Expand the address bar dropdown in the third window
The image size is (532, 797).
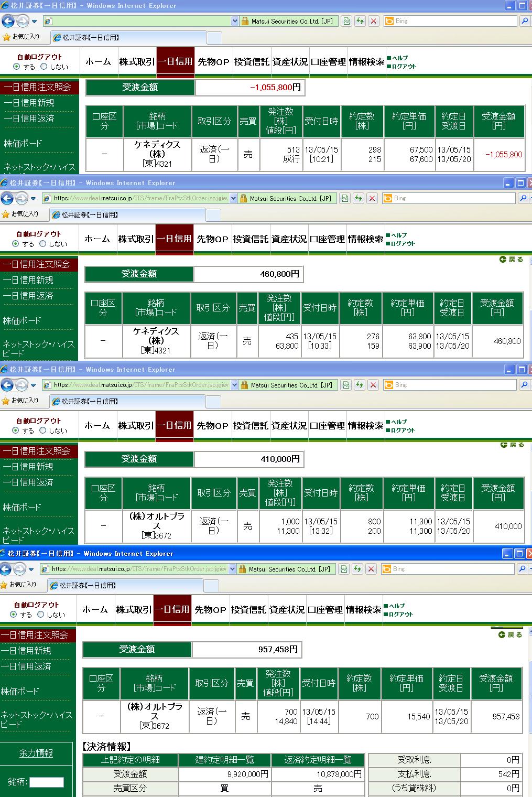pos(234,385)
